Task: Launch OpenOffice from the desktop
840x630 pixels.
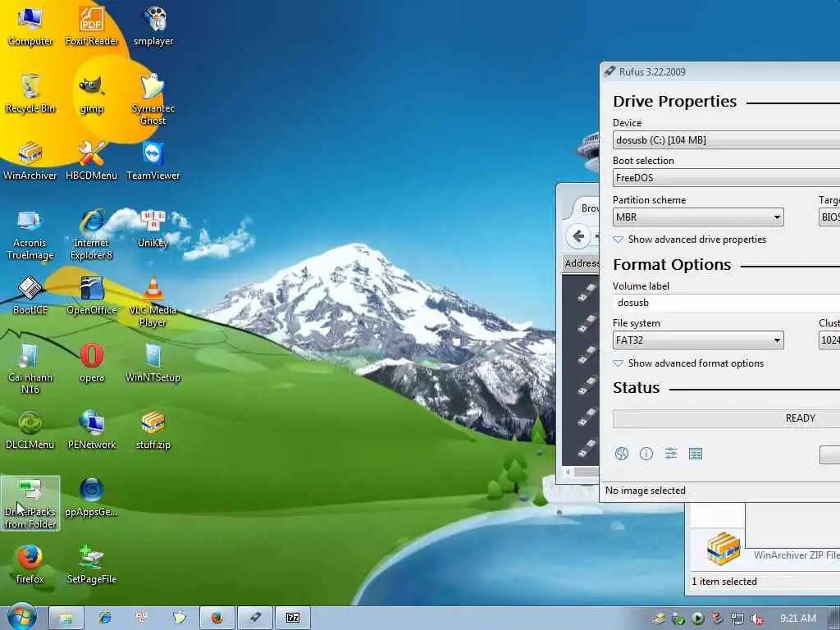Action: tap(92, 295)
